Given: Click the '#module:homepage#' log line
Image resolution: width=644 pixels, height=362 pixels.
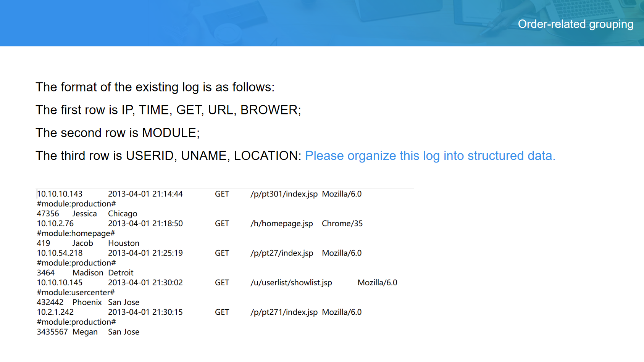Looking at the screenshot, I should (x=76, y=233).
